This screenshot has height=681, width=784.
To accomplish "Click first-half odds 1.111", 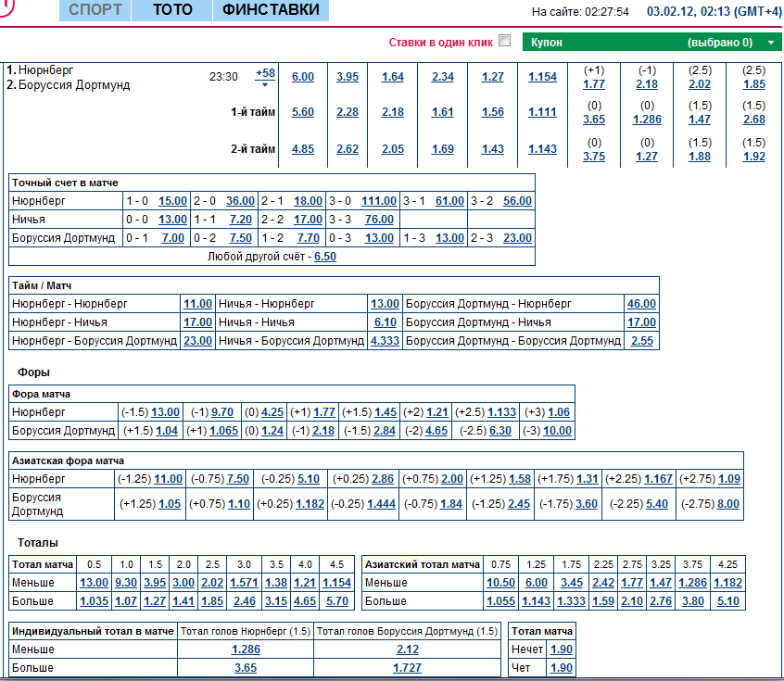I will 542,112.
